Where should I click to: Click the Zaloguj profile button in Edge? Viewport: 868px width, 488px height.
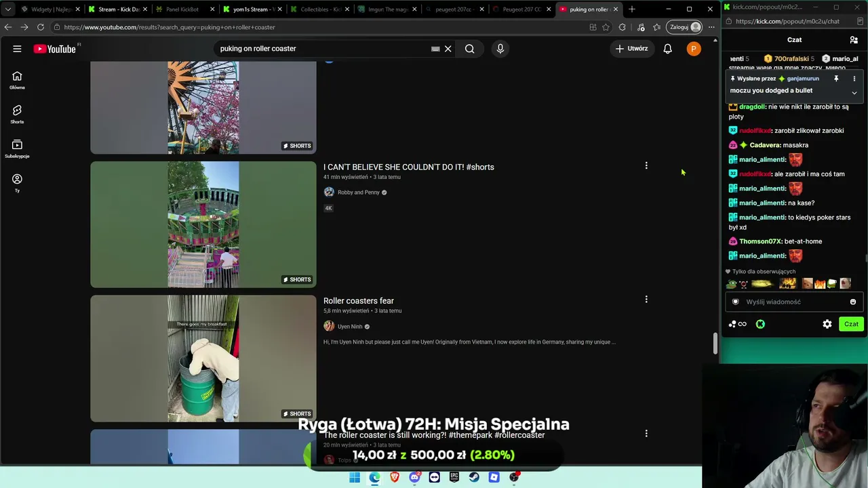686,27
